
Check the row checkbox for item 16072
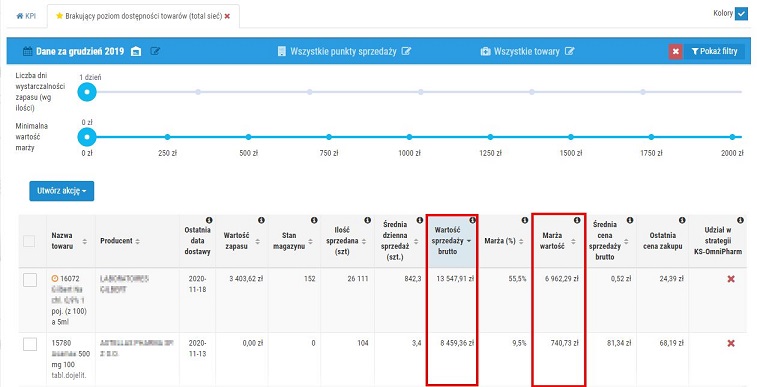click(30, 280)
